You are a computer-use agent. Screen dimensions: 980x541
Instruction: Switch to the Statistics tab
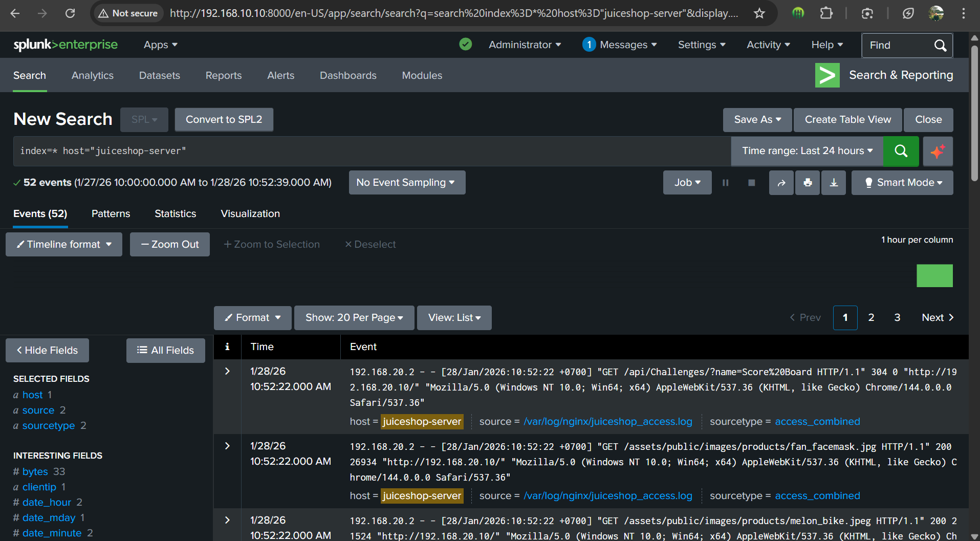(x=175, y=213)
